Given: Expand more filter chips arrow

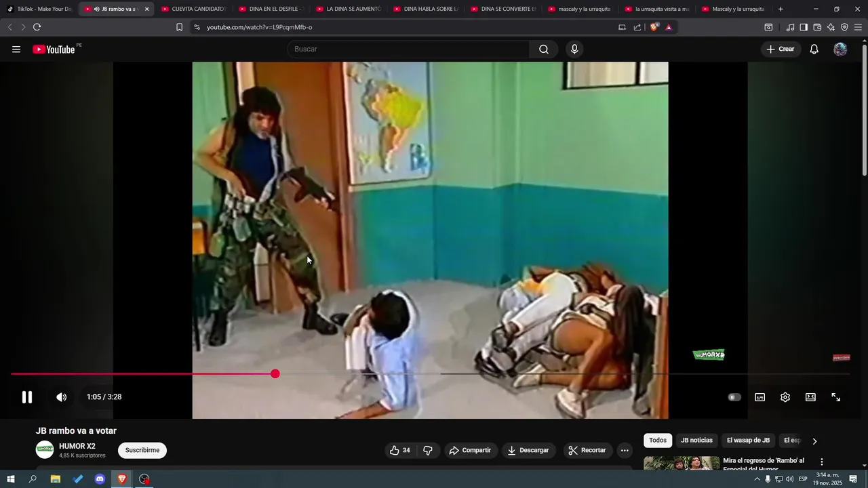Looking at the screenshot, I should click(x=814, y=441).
